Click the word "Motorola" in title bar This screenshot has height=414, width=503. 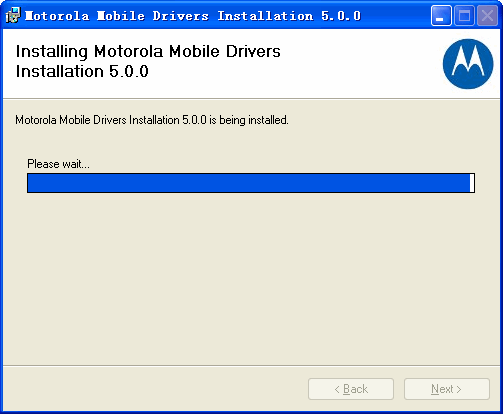[x=57, y=16]
